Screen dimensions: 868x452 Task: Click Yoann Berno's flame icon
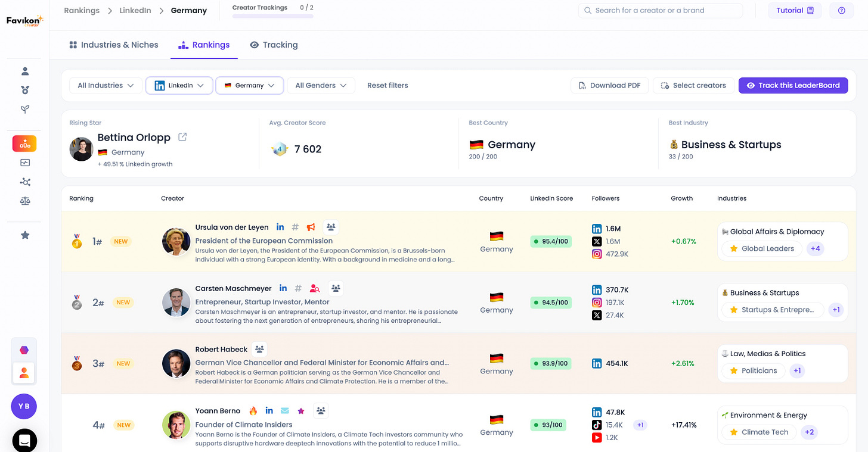[253, 411]
